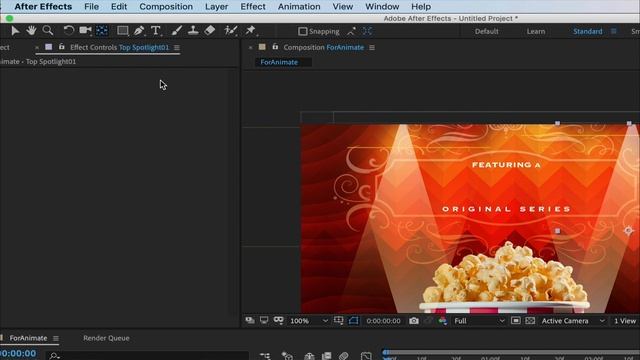Toggle the Effect Controls panel lock
The height and width of the screenshot is (360, 640).
(x=62, y=47)
